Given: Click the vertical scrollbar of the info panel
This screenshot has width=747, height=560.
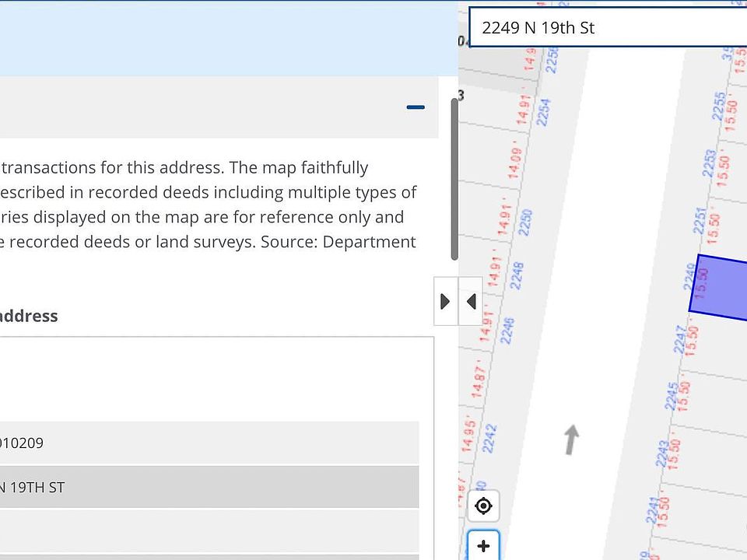Looking at the screenshot, I should pos(454,180).
